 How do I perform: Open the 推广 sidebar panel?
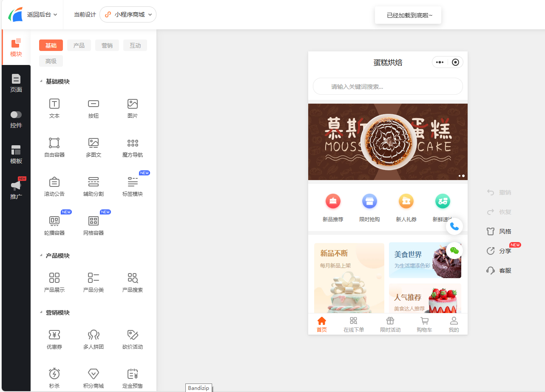click(x=16, y=190)
